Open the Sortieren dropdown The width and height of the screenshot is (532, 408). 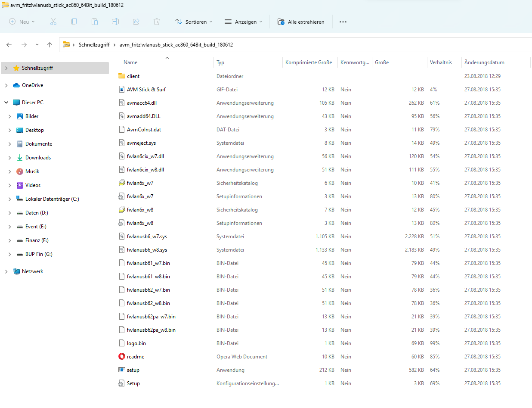click(x=194, y=22)
